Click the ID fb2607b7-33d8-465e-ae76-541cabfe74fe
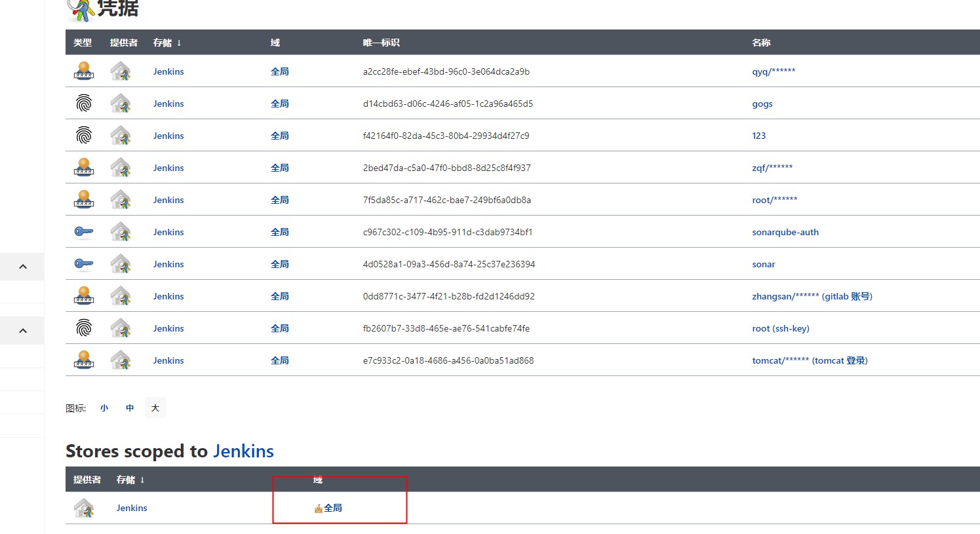 [446, 328]
